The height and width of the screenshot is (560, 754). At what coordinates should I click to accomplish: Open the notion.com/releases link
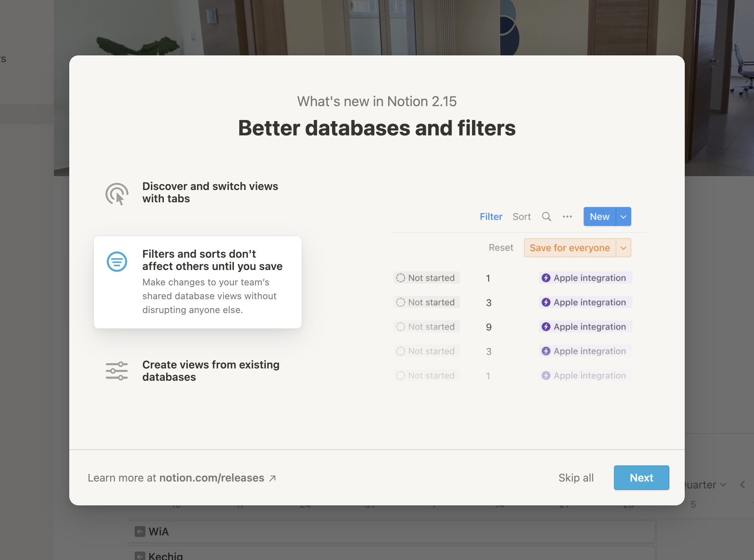212,478
